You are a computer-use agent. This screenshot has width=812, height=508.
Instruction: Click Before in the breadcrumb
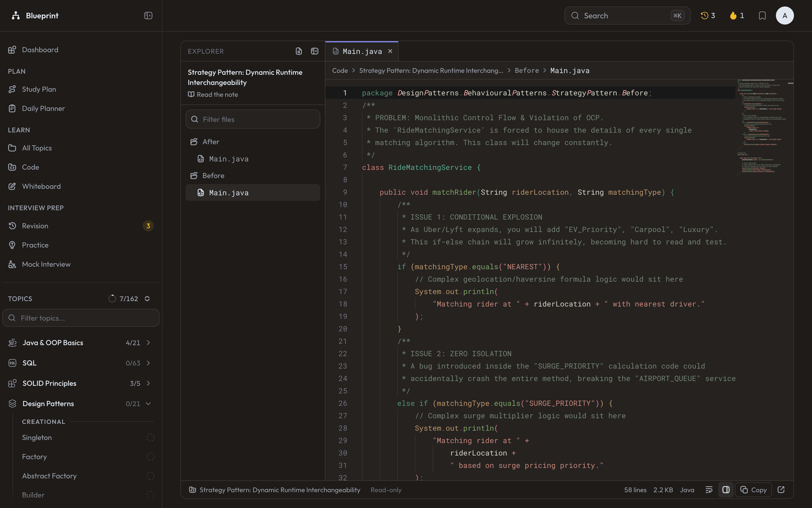[527, 71]
